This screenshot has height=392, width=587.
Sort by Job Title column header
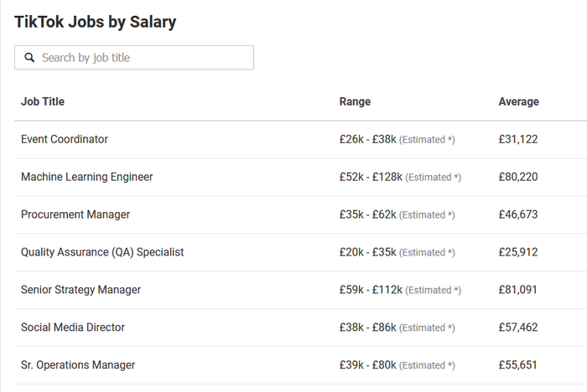click(43, 102)
